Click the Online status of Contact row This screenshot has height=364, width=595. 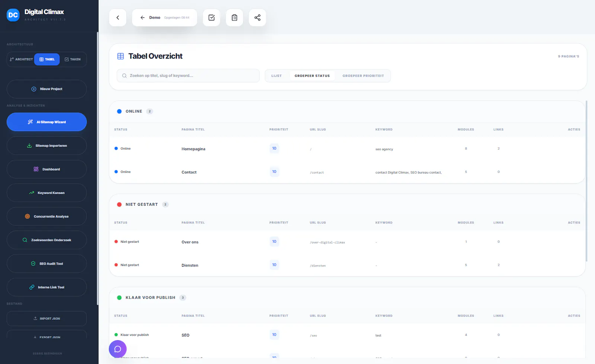pyautogui.click(x=123, y=172)
